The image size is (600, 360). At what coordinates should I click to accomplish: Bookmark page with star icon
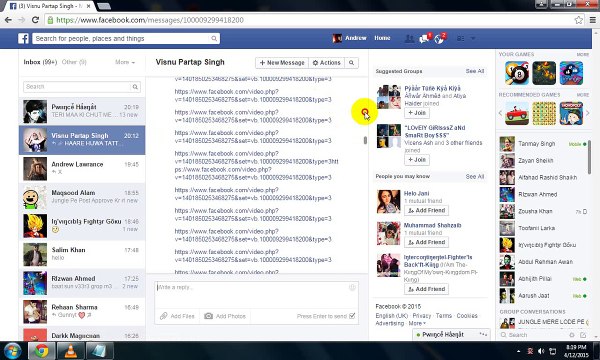579,20
